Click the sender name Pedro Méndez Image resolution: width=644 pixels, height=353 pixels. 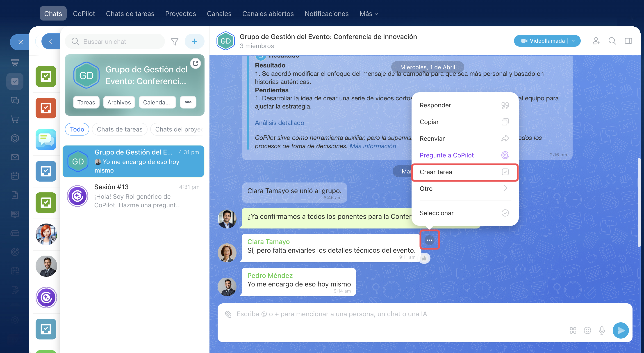tap(270, 275)
